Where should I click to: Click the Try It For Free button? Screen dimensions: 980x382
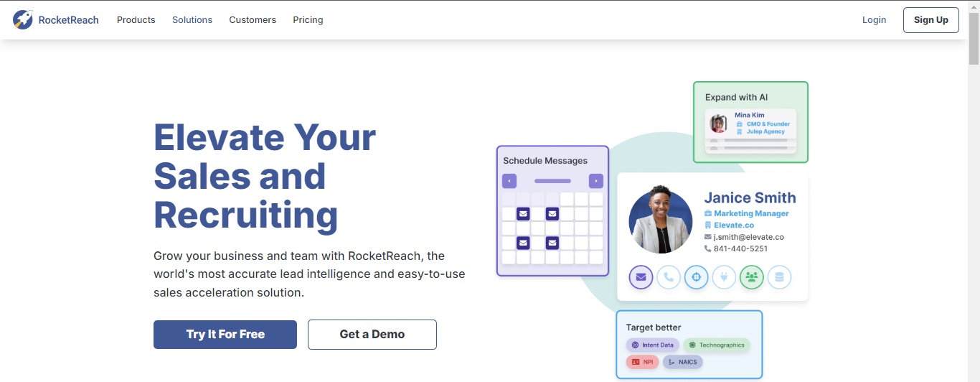pyautogui.click(x=225, y=335)
